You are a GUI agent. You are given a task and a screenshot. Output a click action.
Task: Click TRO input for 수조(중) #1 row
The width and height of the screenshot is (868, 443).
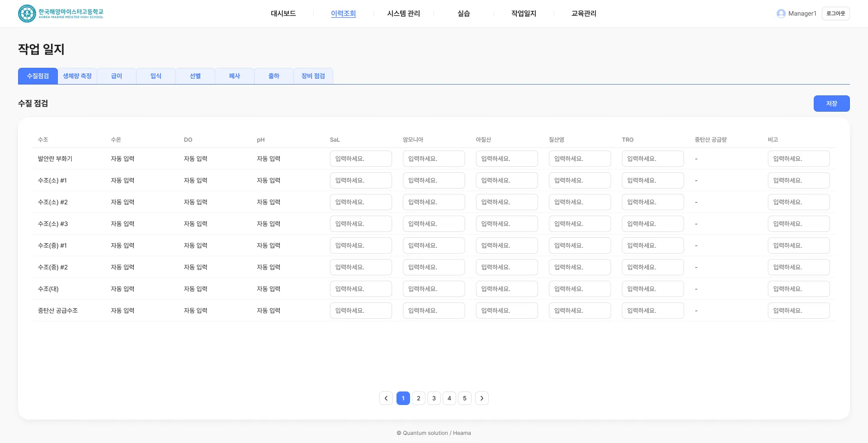point(653,245)
